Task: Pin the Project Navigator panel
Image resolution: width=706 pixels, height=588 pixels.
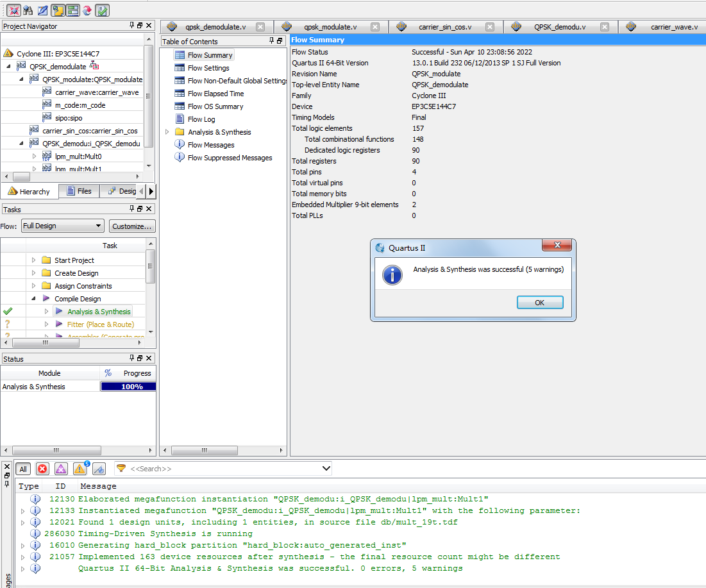Action: pyautogui.click(x=132, y=26)
